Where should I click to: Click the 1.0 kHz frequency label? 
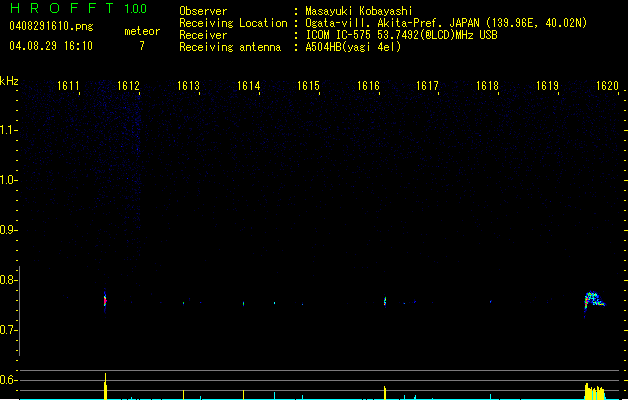pos(8,180)
